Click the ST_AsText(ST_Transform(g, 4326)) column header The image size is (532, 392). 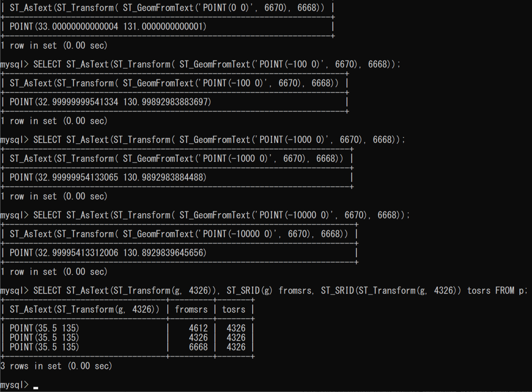[x=84, y=309]
